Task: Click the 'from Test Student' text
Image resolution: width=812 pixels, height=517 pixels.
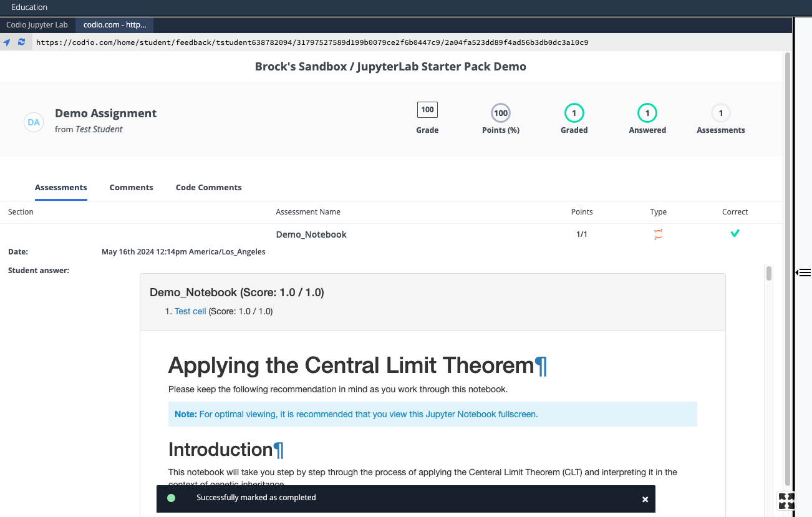Action: click(89, 129)
